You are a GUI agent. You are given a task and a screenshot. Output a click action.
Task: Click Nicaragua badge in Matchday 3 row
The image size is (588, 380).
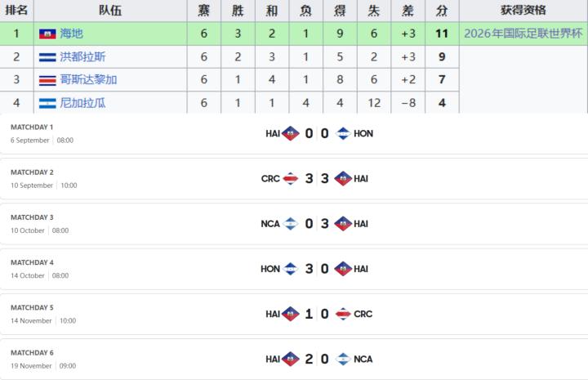[290, 224]
